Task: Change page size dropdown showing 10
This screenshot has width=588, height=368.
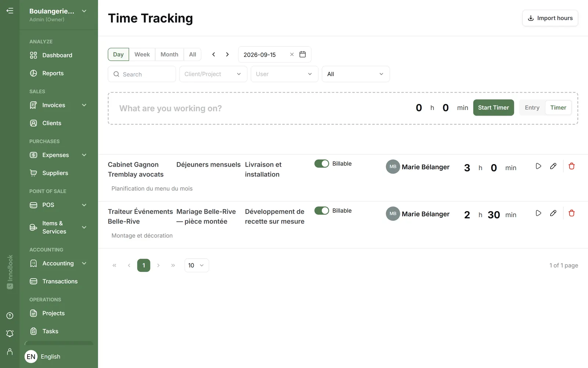Action: click(197, 265)
